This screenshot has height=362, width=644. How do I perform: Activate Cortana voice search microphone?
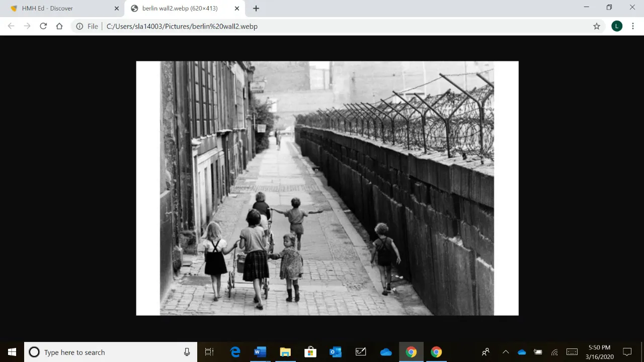[187, 352]
